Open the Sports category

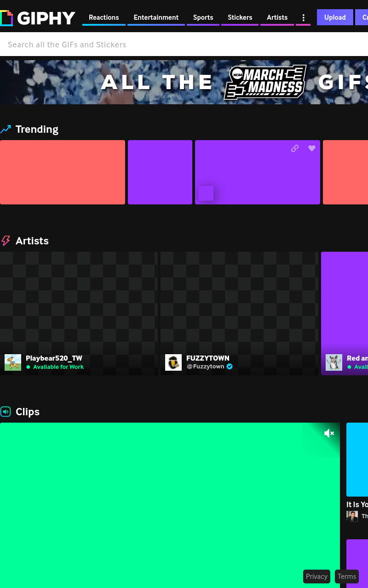203,17
